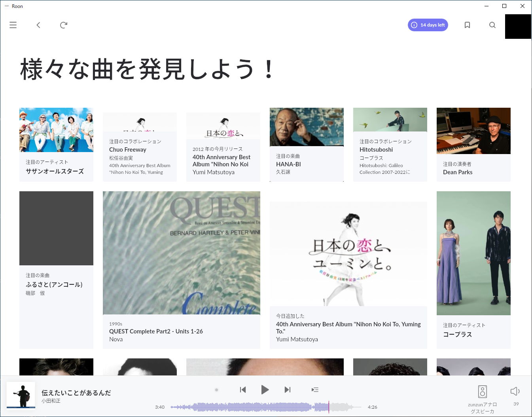Click the volume level 39 label
Screen dimensions: 532x417
click(x=516, y=404)
